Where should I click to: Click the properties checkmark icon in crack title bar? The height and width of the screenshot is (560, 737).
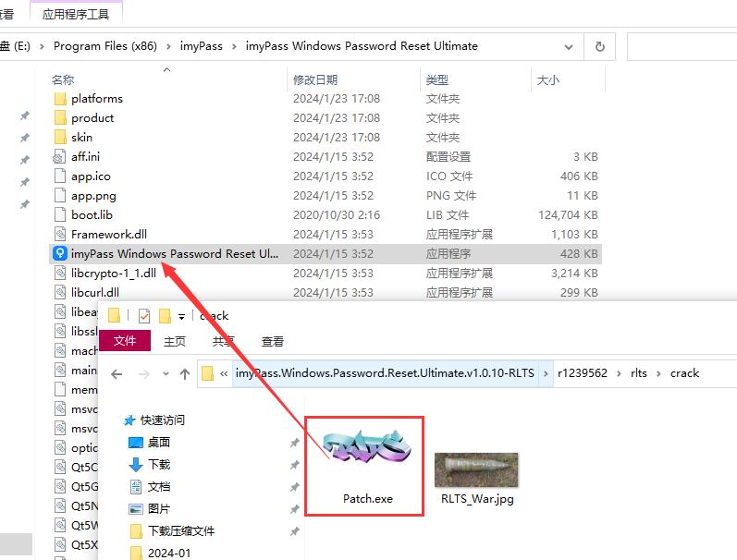click(x=144, y=316)
